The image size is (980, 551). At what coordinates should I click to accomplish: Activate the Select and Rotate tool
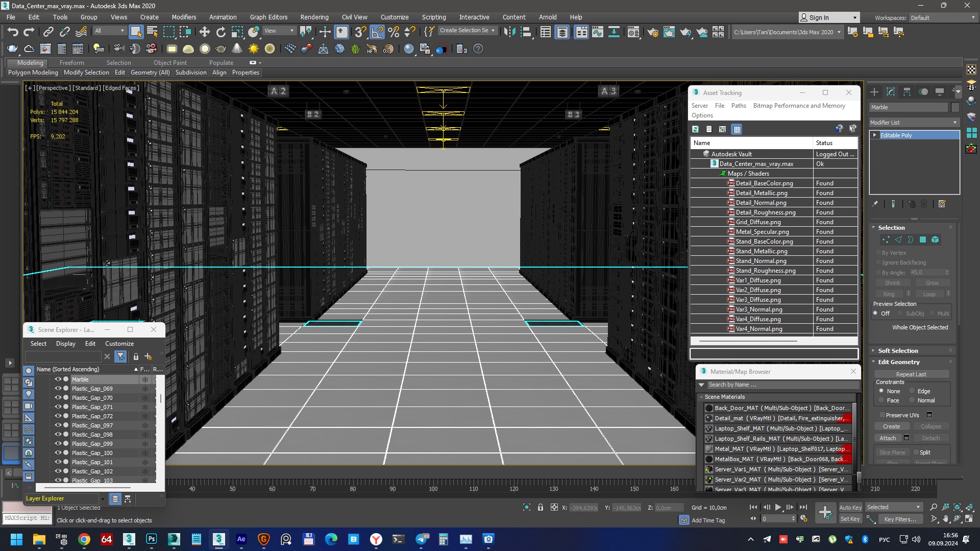click(x=220, y=32)
